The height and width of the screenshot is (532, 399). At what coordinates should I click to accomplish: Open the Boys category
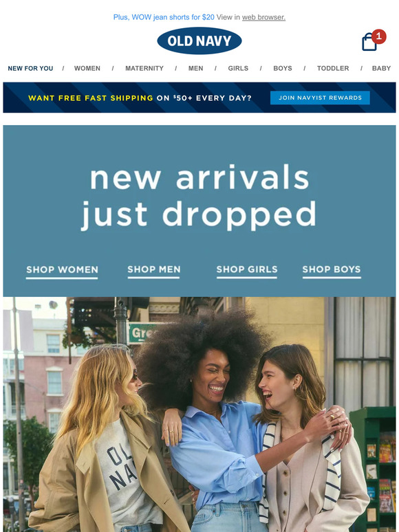(x=283, y=68)
